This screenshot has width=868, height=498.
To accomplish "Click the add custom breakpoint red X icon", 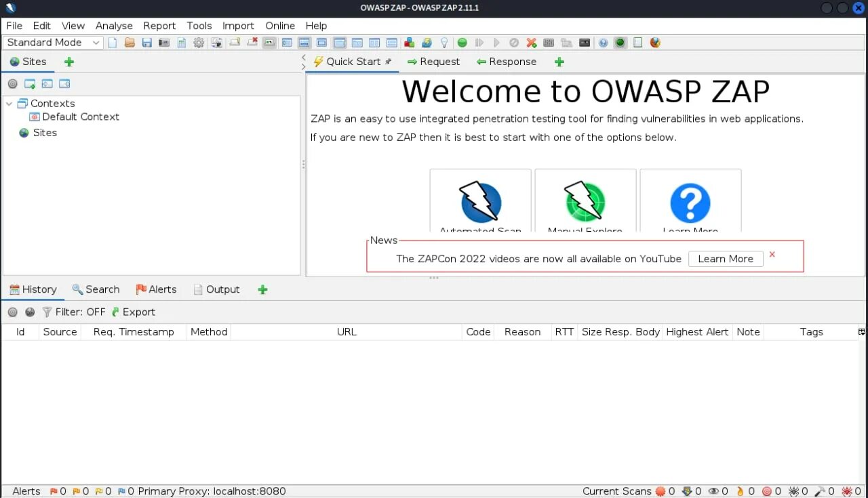I will pos(531,43).
